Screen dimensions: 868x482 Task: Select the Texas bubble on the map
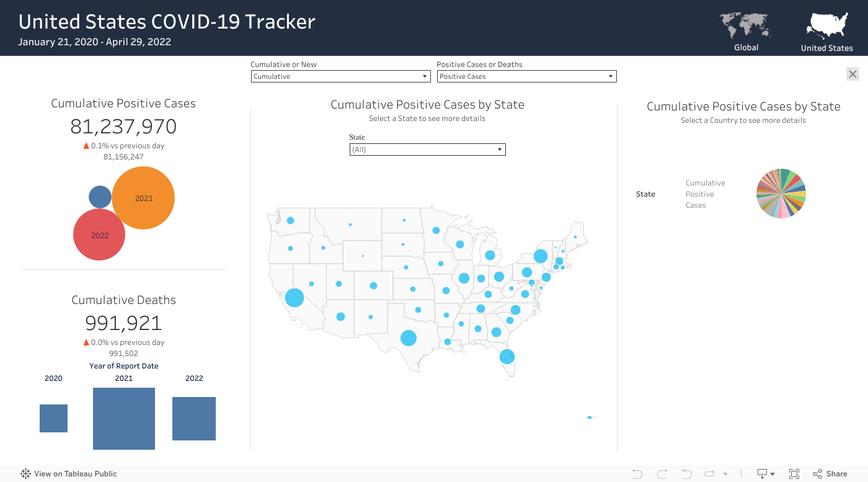click(x=408, y=338)
